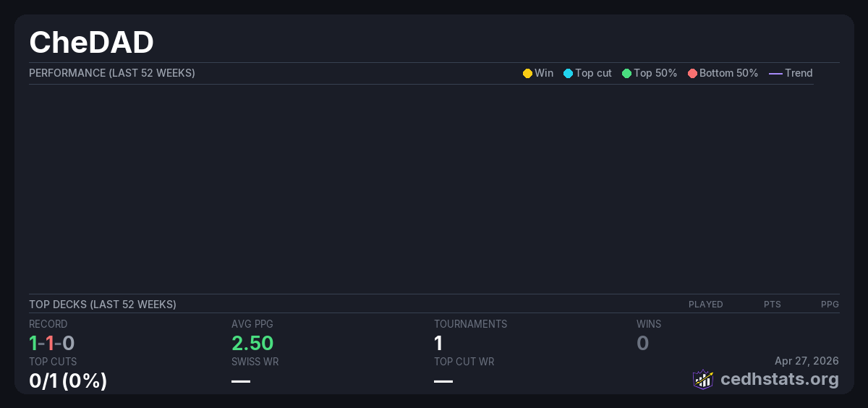Image resolution: width=868 pixels, height=408 pixels.
Task: Select the Performance (Last 52 Weeks) heading
Action: click(x=112, y=73)
